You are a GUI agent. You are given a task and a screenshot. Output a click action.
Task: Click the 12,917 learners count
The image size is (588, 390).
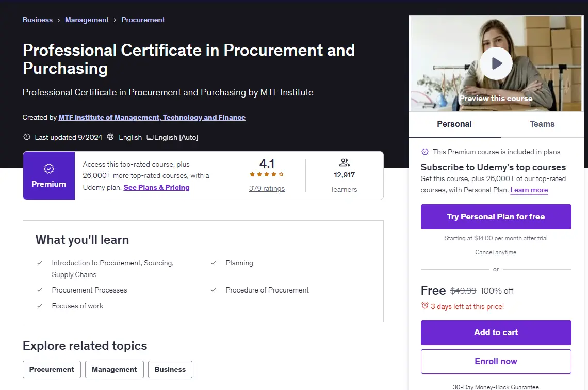tap(344, 175)
